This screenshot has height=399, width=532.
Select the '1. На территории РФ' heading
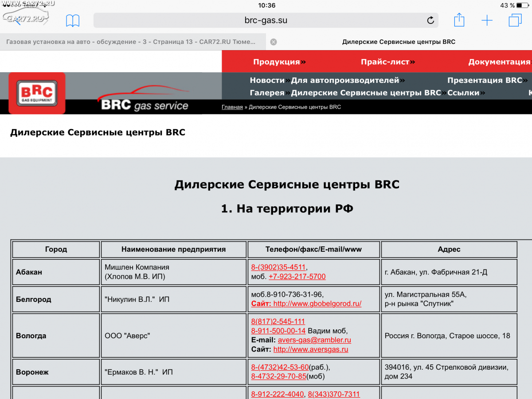(287, 208)
